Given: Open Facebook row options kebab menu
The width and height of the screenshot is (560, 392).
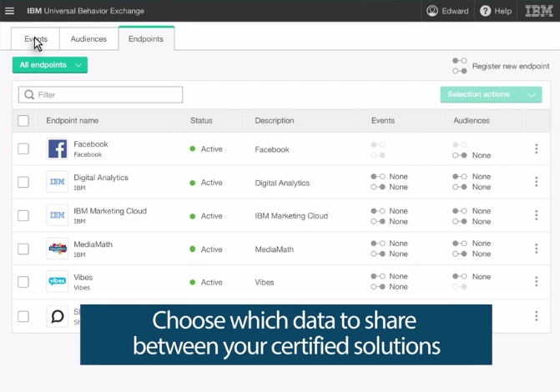Looking at the screenshot, I should (x=536, y=148).
